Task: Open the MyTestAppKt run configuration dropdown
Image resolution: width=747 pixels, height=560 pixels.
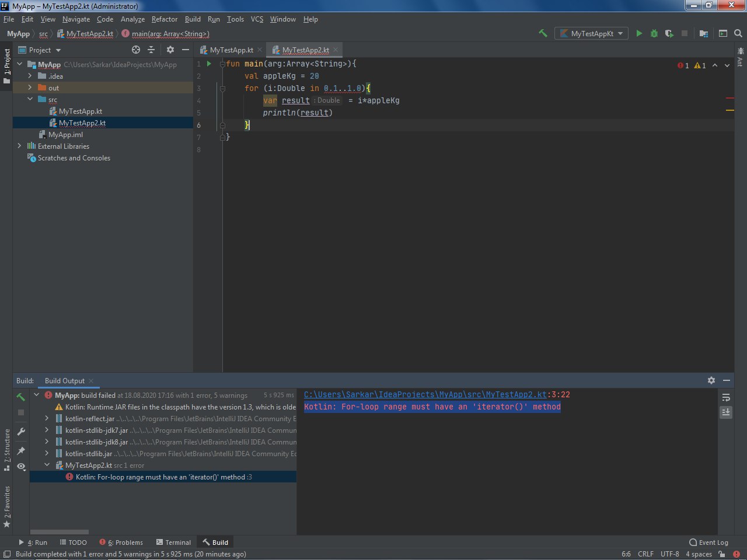Action: coord(592,33)
